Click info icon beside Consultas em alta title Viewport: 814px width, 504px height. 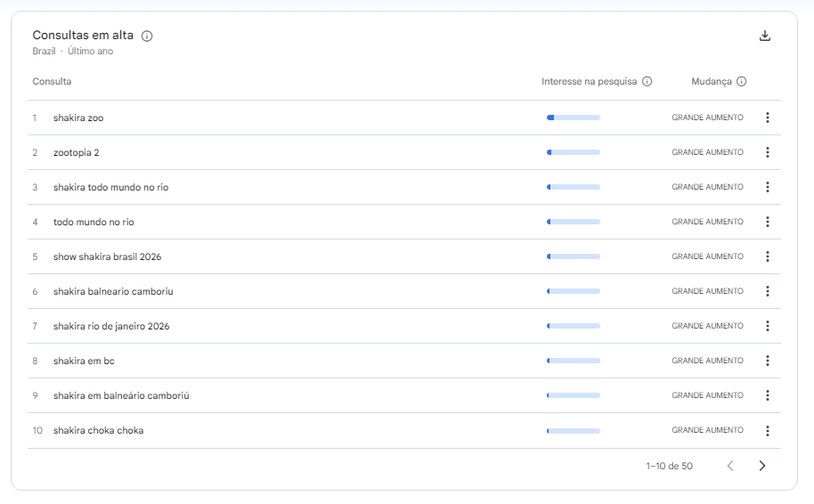coord(147,37)
